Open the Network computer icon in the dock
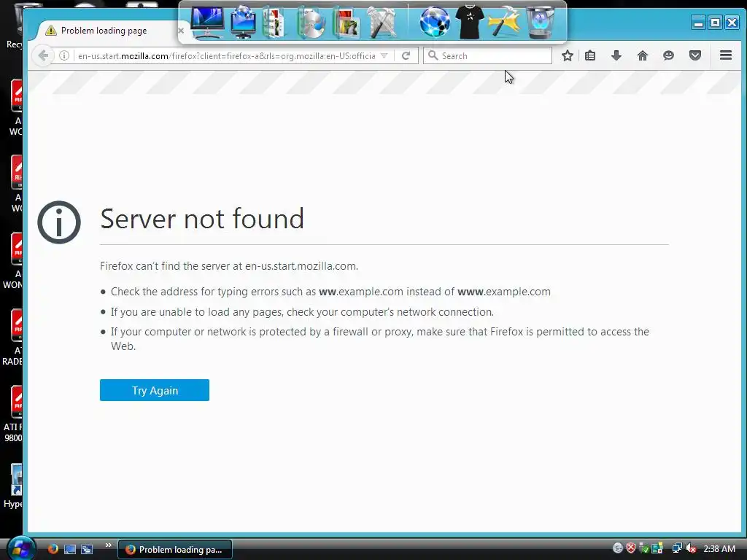The height and width of the screenshot is (560, 747). pyautogui.click(x=243, y=23)
